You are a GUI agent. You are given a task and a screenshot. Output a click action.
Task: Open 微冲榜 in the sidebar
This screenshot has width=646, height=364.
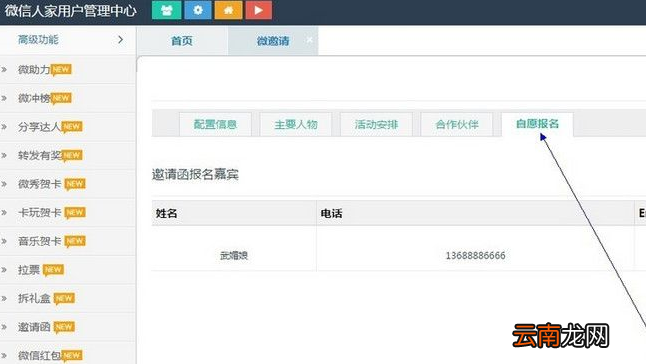click(34, 98)
